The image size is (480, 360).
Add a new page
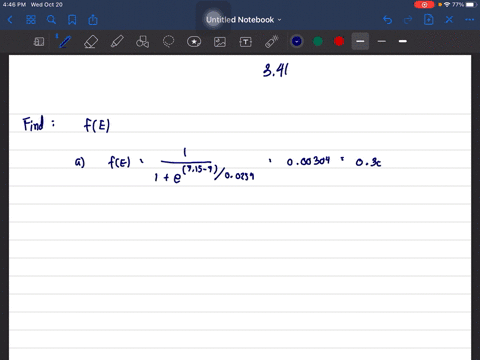pyautogui.click(x=429, y=20)
